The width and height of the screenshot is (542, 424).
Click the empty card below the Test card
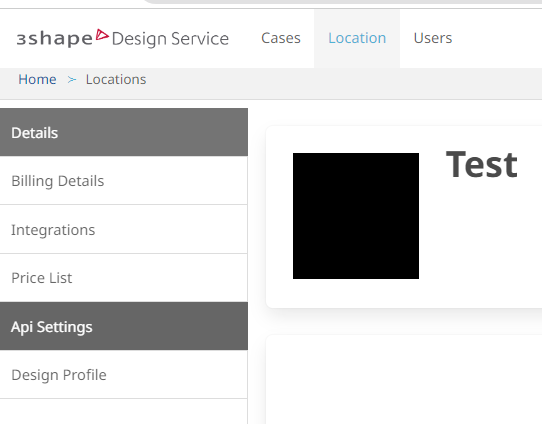point(404,379)
